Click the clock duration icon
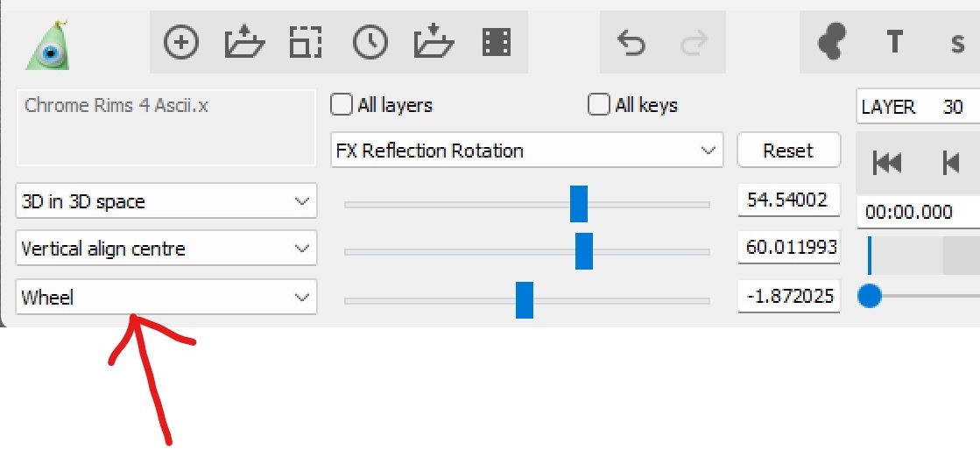 pyautogui.click(x=370, y=42)
